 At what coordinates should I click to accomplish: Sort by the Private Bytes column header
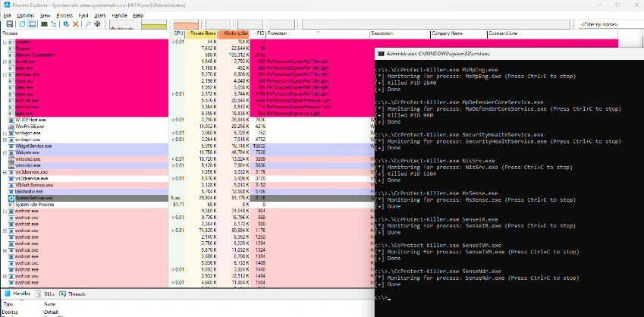point(202,33)
